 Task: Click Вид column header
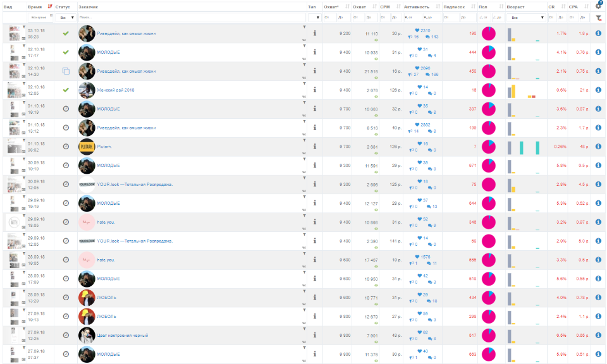point(8,7)
